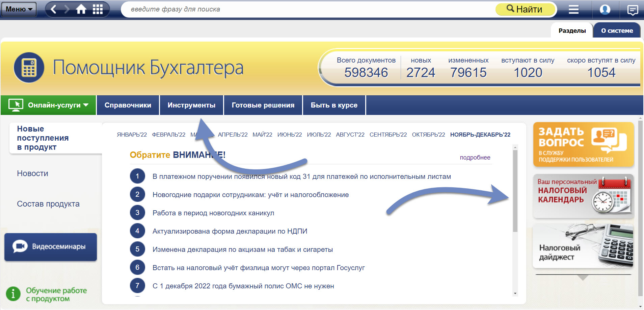Open the Задать вопрос support banner
The image size is (644, 310).
click(x=584, y=144)
